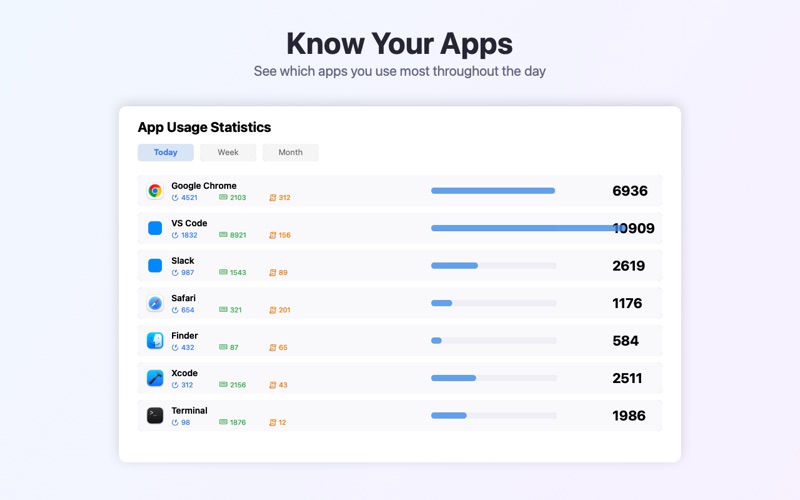Viewport: 800px width, 500px height.
Task: Click the clock icon in Finder row
Action: pos(175,347)
